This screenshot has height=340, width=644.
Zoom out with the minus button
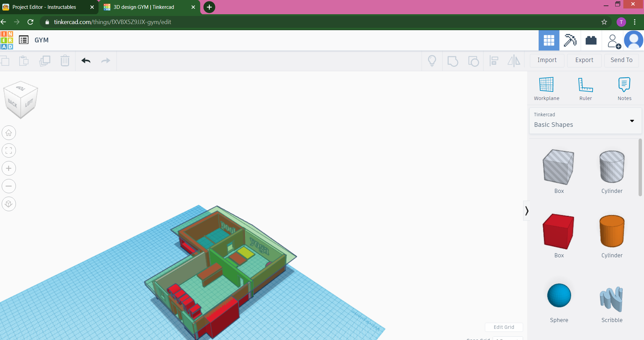[x=9, y=186]
